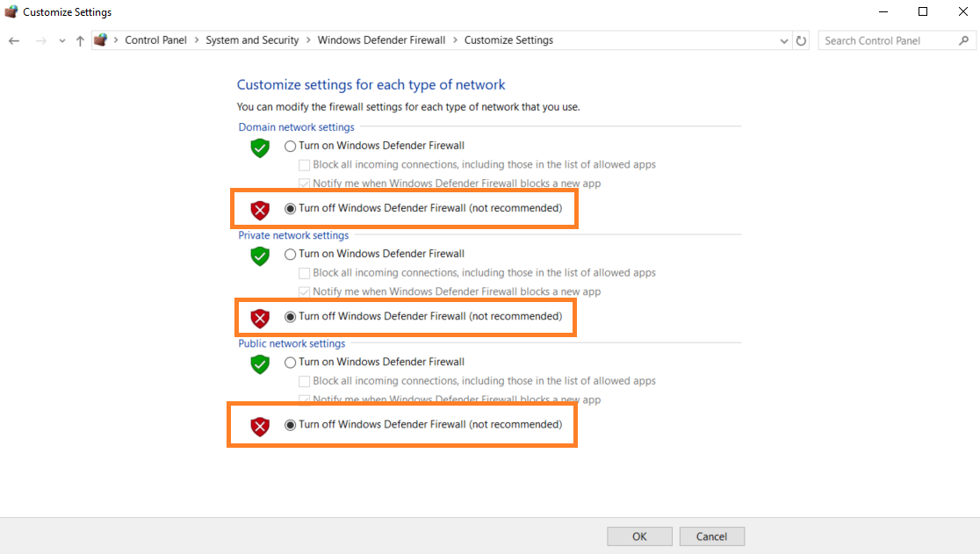Click the green shield icon in Private network settings
The image size is (980, 554).
point(259,256)
